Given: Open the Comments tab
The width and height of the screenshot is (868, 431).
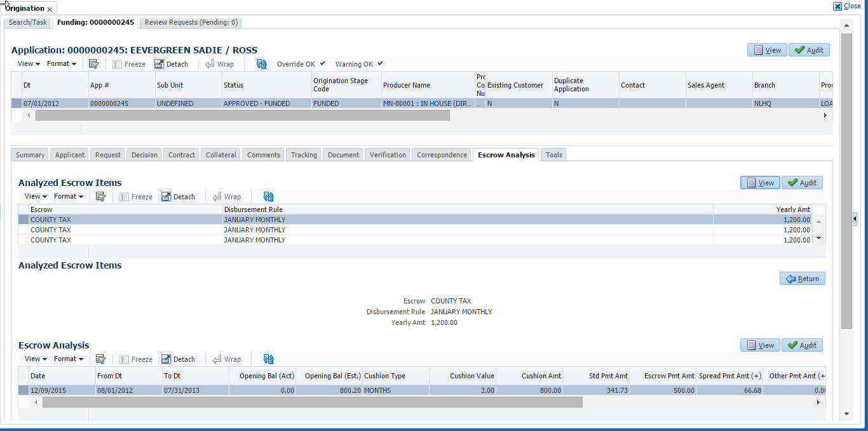Looking at the screenshot, I should [264, 155].
